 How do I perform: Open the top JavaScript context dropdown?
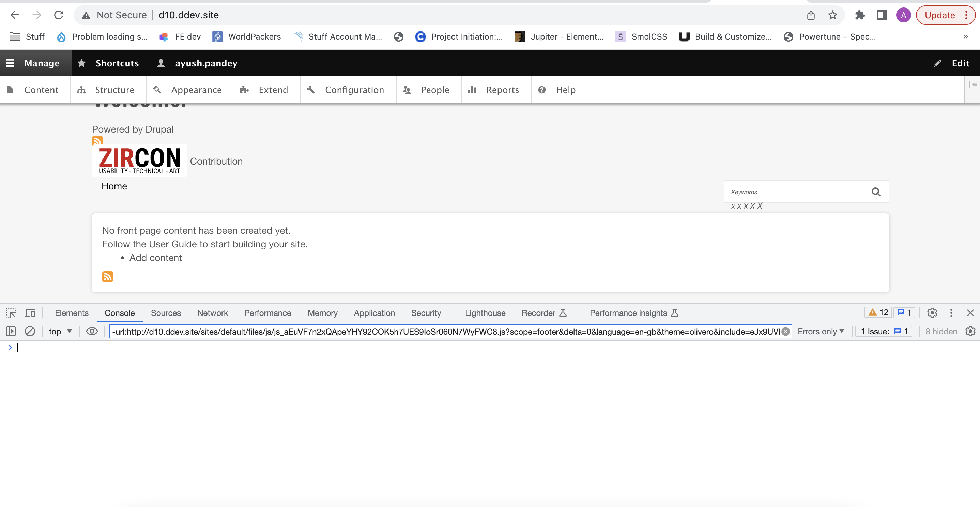[x=61, y=331]
